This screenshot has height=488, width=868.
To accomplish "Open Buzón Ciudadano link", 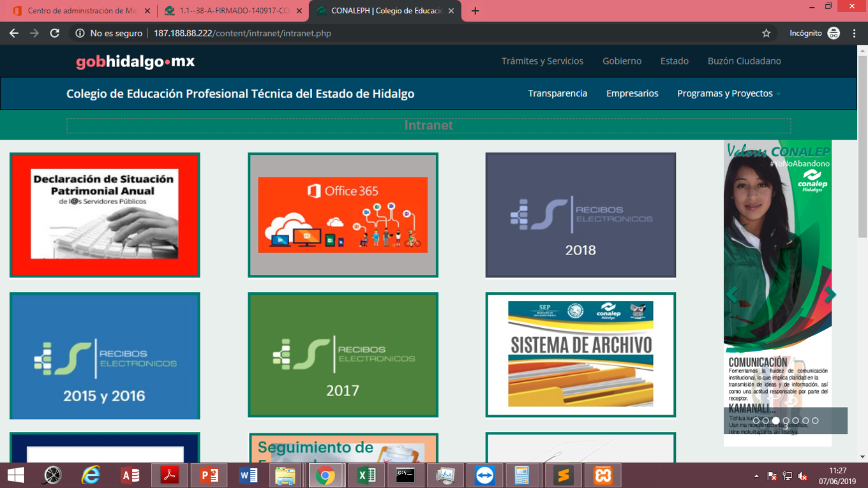I will coord(744,61).
